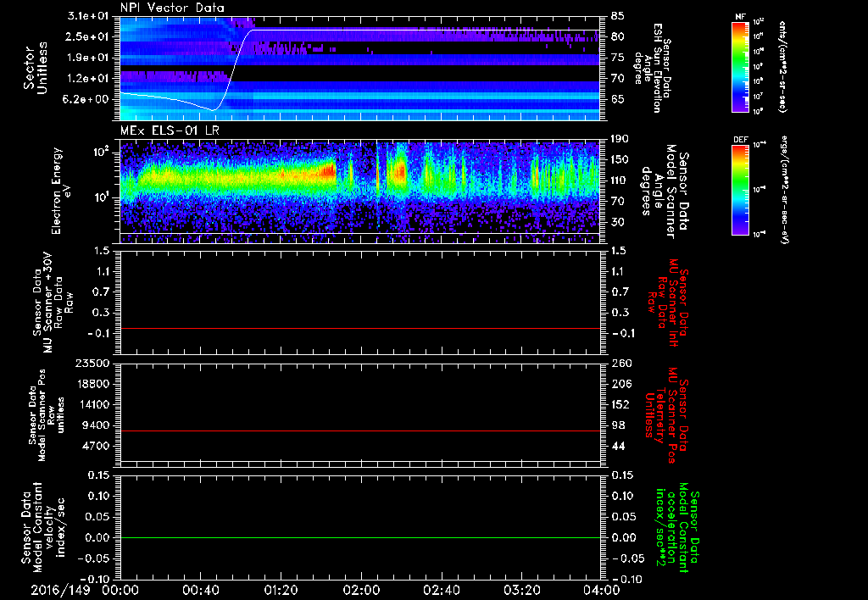868x600 pixels.
Task: Click the '152' telemetry tick label
Action: tap(620, 404)
